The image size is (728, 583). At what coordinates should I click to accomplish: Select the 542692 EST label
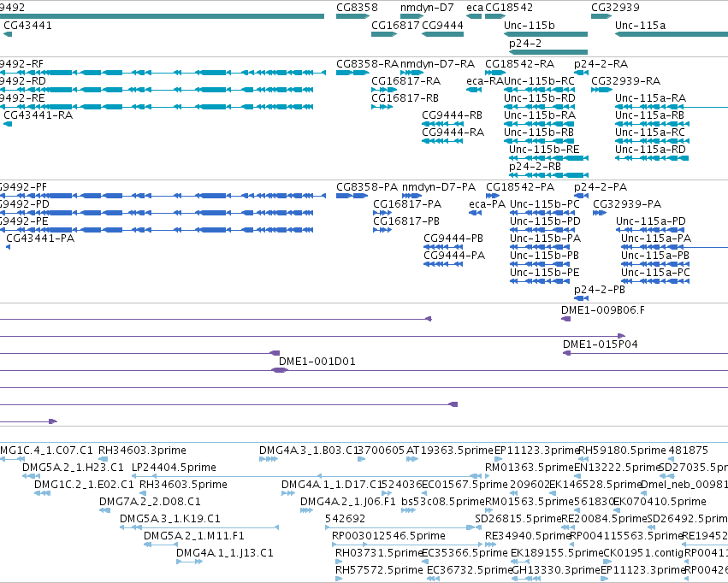[345, 519]
